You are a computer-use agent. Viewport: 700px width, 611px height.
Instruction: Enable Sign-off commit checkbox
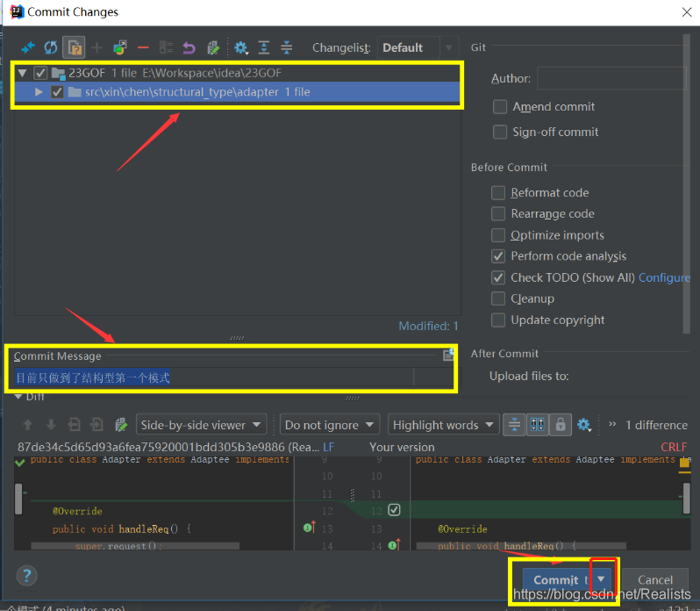coord(499,132)
